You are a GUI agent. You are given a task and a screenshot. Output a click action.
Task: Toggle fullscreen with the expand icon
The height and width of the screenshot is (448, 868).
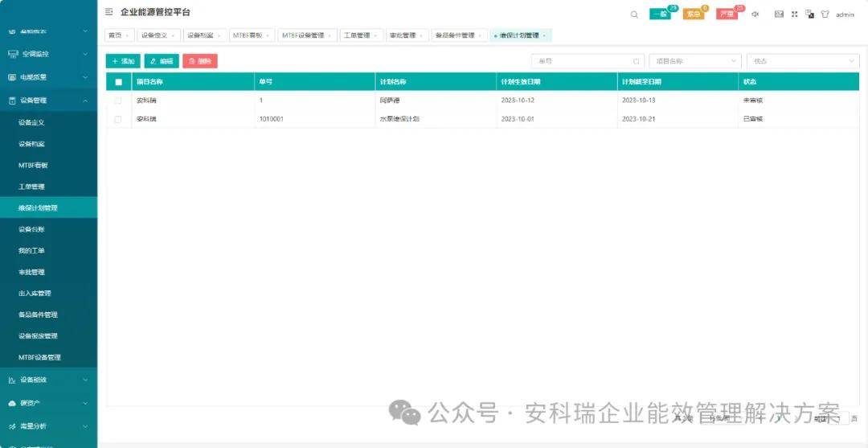tap(795, 14)
